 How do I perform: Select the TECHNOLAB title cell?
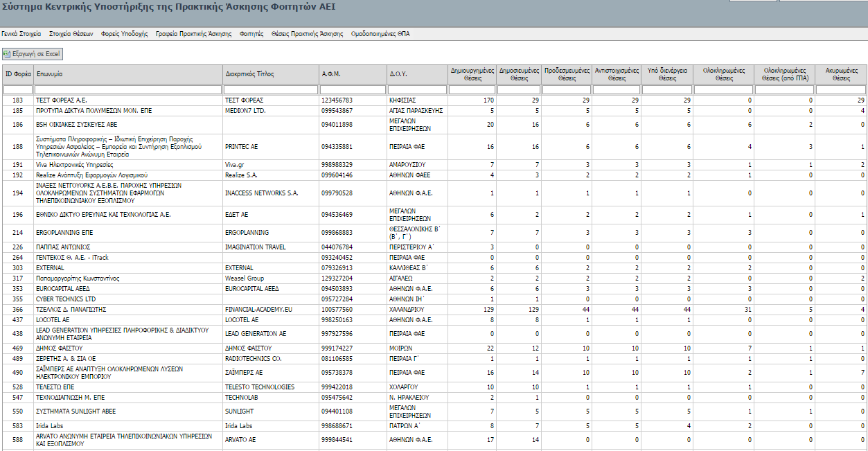click(x=271, y=397)
